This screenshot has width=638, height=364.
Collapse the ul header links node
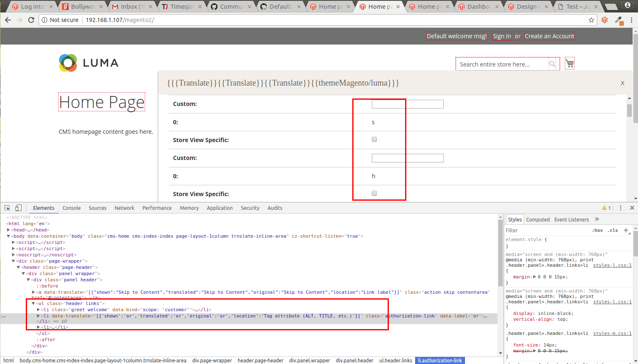point(33,303)
